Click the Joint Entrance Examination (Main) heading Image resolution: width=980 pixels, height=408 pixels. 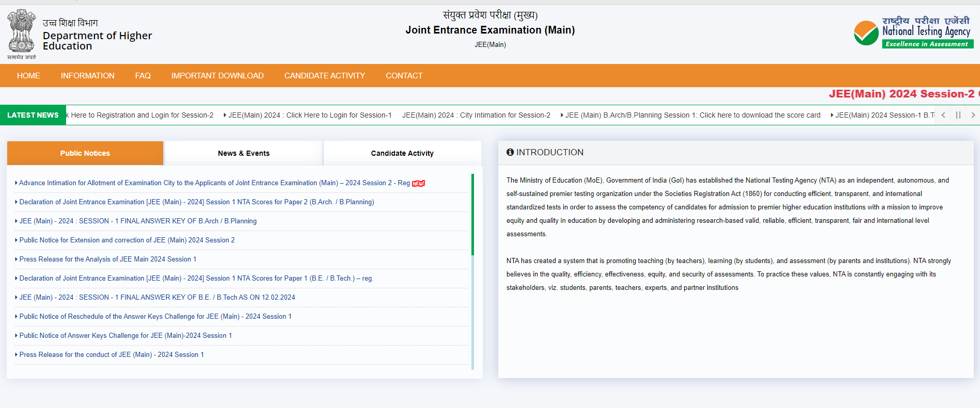[490, 30]
